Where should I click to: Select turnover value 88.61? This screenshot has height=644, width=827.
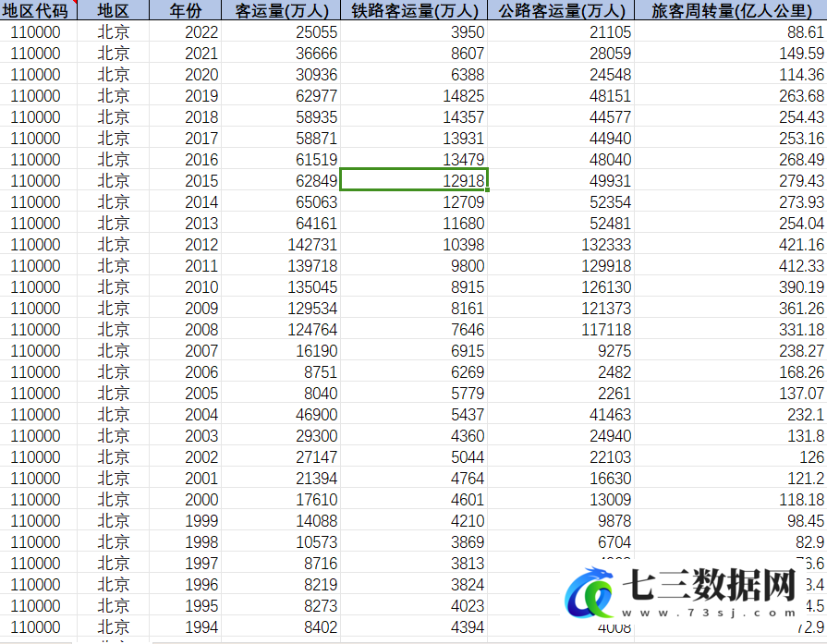tap(731, 31)
